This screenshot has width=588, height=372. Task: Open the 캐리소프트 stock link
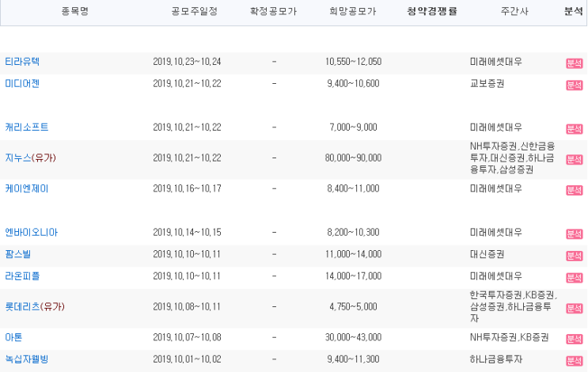click(x=27, y=127)
